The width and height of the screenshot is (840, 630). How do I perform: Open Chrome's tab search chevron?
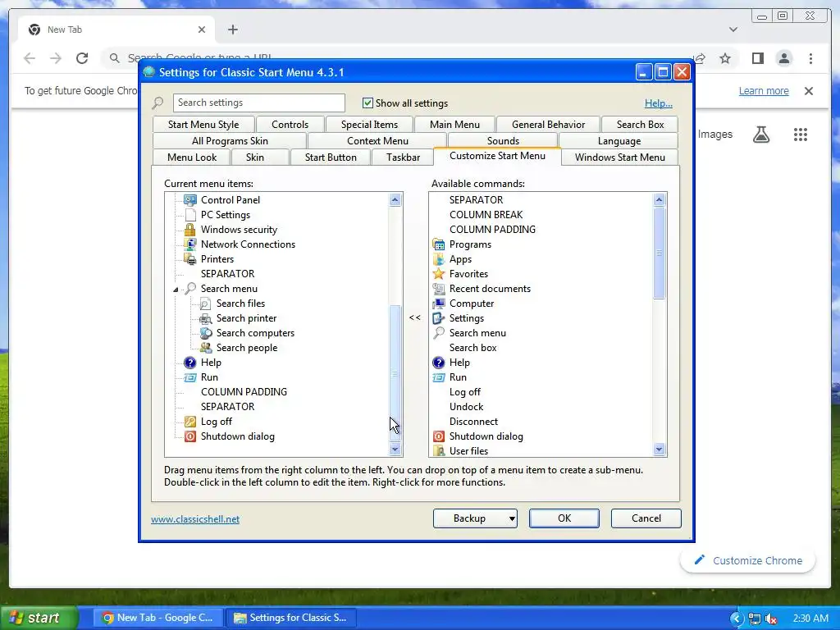tap(733, 30)
